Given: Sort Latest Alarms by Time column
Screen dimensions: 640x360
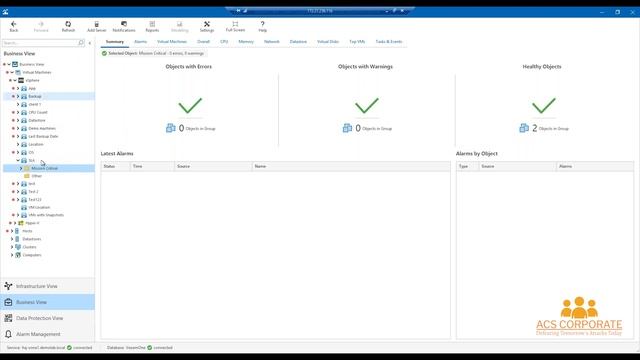Looking at the screenshot, I should point(152,166).
